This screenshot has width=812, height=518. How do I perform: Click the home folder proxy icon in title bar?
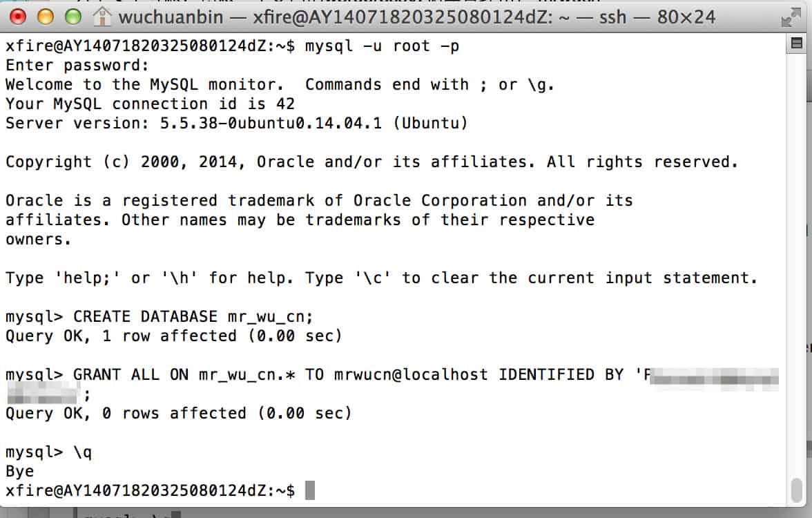click(102, 17)
